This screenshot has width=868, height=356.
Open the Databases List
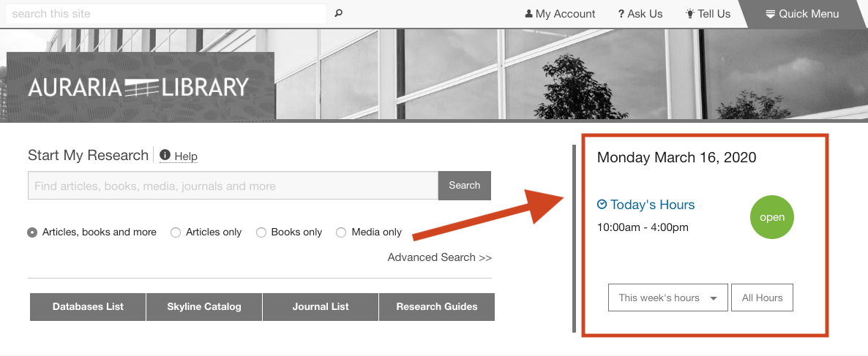tap(88, 307)
